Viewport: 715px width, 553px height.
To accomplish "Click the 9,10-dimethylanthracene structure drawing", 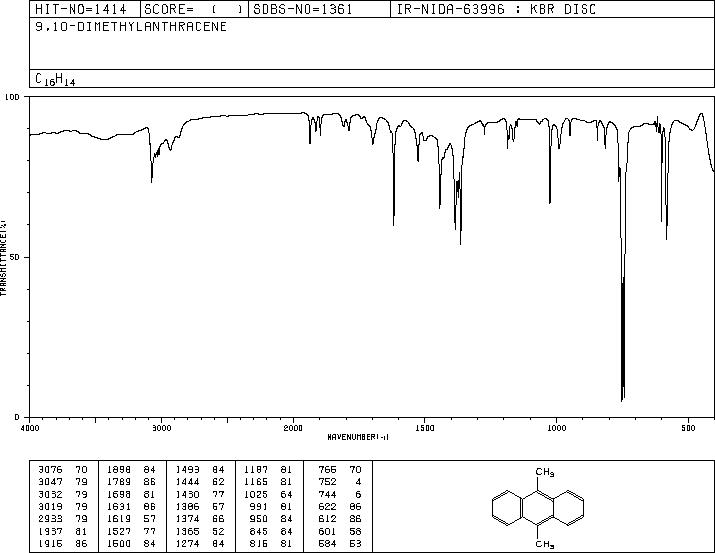I will pos(538,507).
